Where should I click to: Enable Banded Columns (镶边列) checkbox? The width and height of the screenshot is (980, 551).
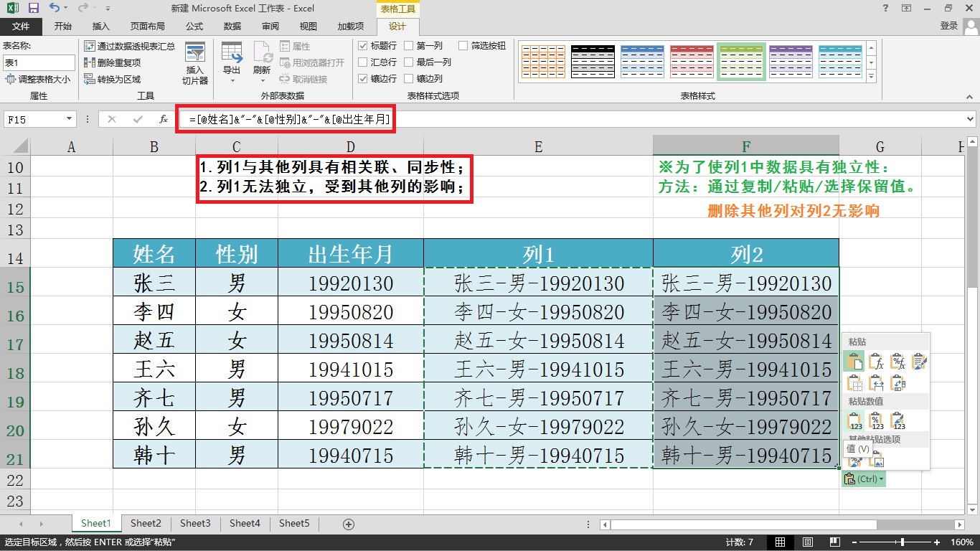point(409,79)
